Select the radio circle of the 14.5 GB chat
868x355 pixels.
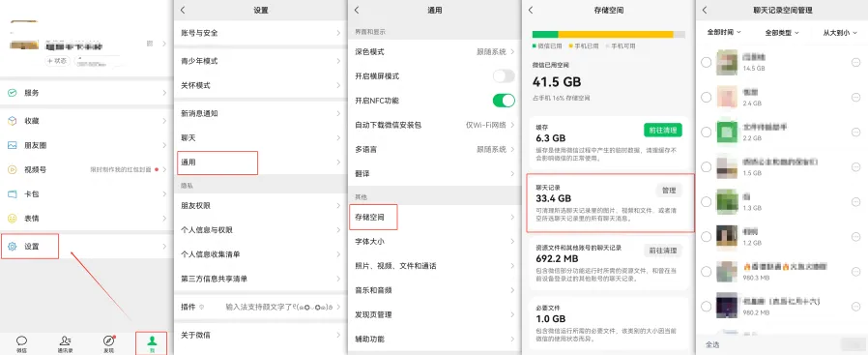tap(706, 63)
